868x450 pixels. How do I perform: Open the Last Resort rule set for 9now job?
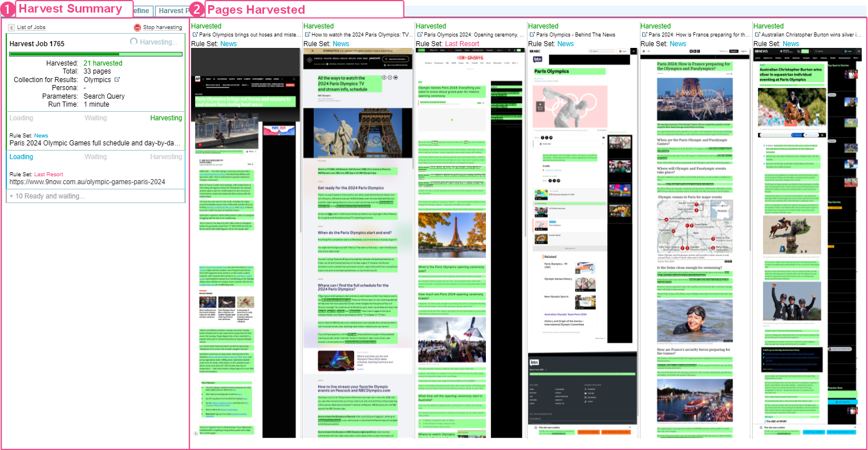[x=48, y=175]
